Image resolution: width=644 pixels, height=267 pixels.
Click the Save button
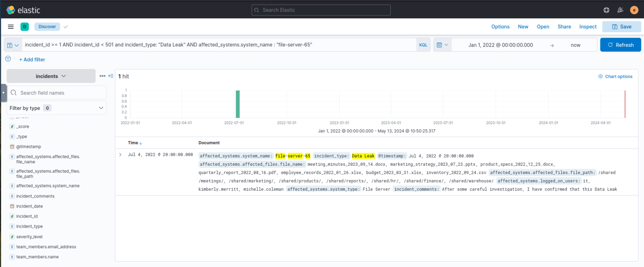coord(621,26)
